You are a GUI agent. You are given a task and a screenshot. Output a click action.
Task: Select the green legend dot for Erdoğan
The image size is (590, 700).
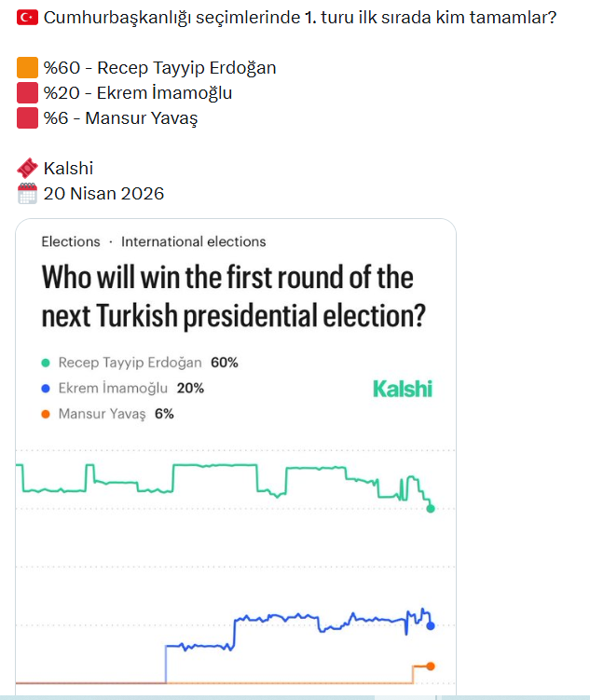click(46, 363)
